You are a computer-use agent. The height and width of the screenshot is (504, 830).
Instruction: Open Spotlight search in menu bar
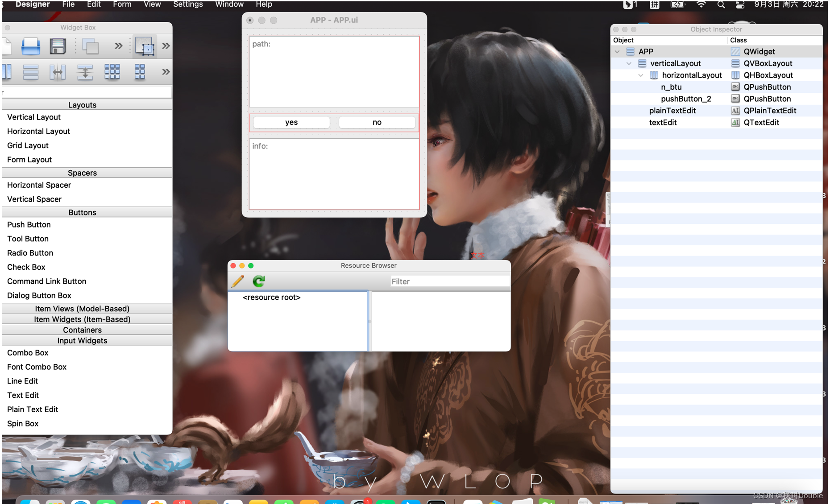[721, 4]
